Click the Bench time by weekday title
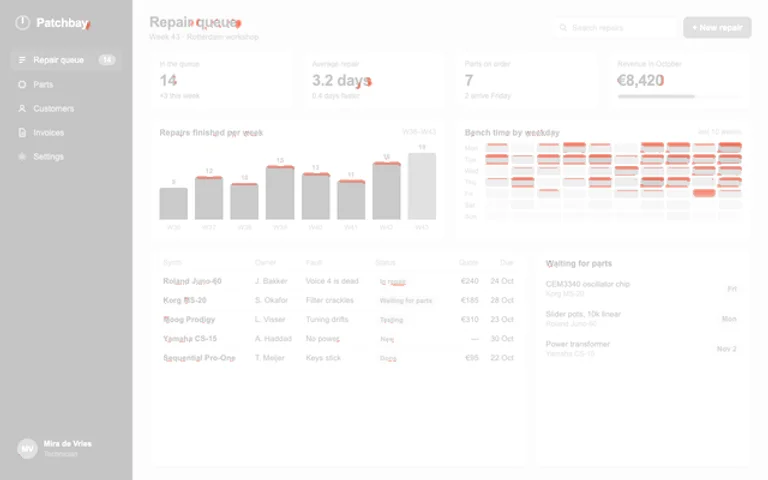 [512, 132]
